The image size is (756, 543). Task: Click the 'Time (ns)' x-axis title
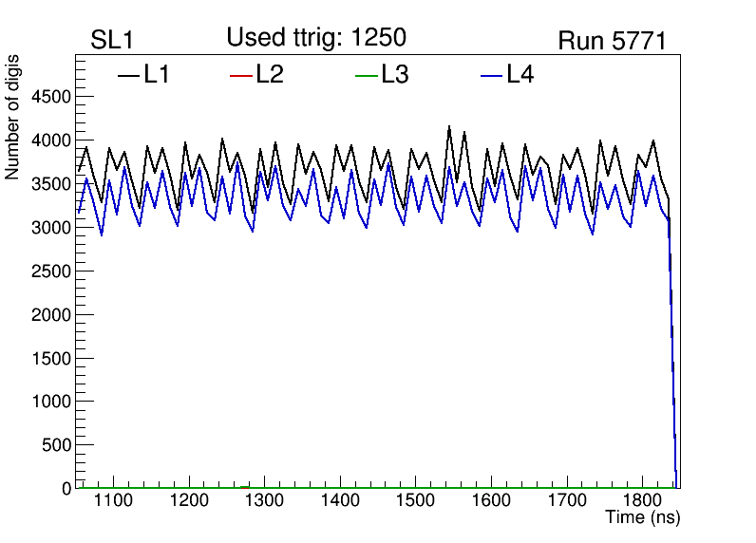pyautogui.click(x=643, y=518)
